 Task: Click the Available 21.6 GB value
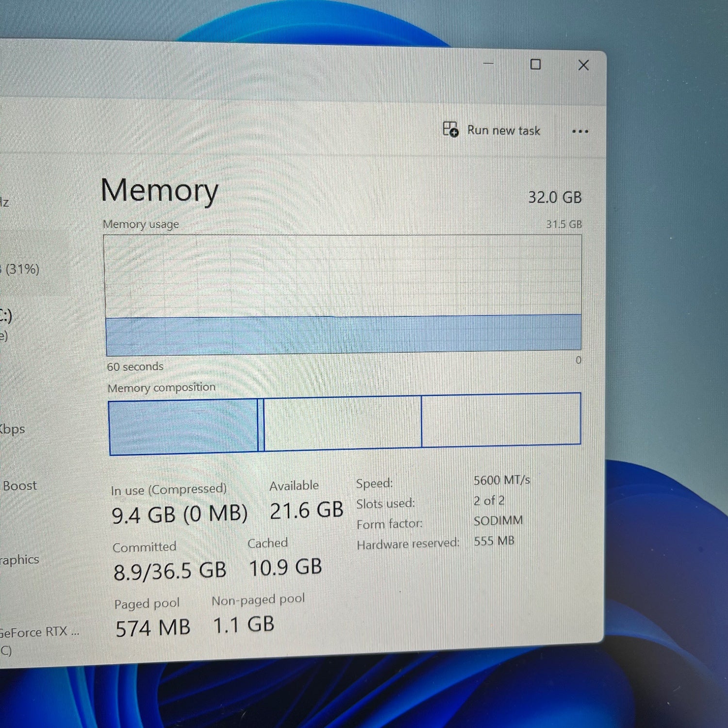pyautogui.click(x=306, y=511)
